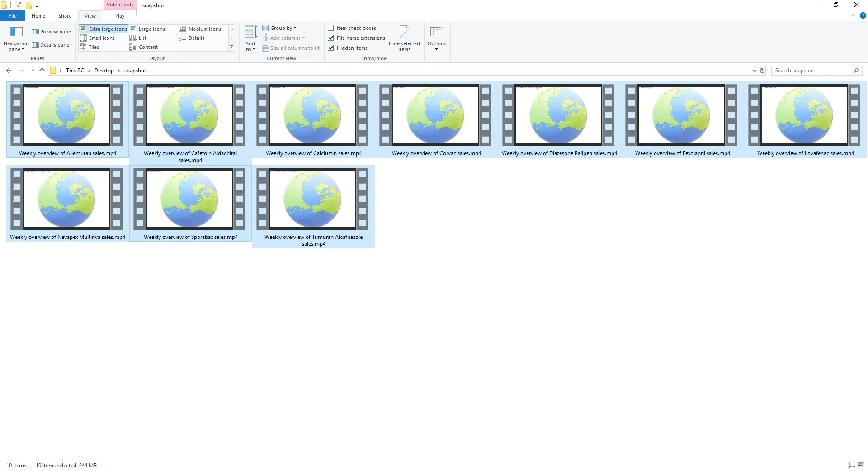Open the Group by dropdown
868x471 pixels.
pos(280,28)
